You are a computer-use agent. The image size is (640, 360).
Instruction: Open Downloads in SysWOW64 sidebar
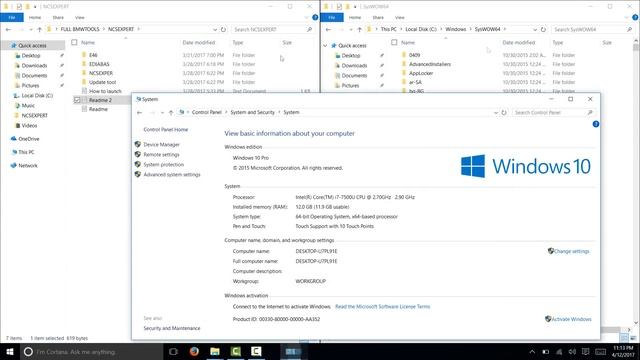(354, 66)
